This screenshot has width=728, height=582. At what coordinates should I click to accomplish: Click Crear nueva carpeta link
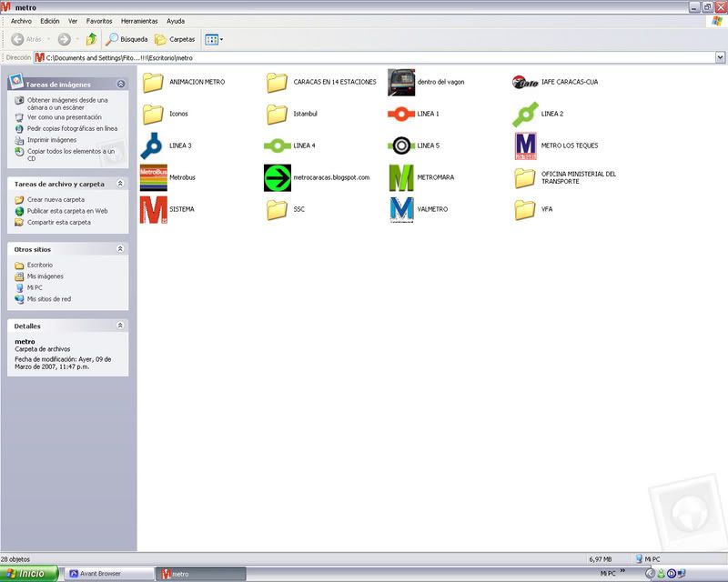pos(56,199)
